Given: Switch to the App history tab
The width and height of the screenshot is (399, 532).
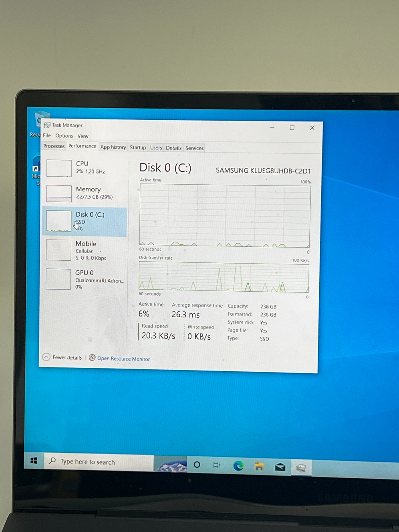Looking at the screenshot, I should pyautogui.click(x=113, y=147).
